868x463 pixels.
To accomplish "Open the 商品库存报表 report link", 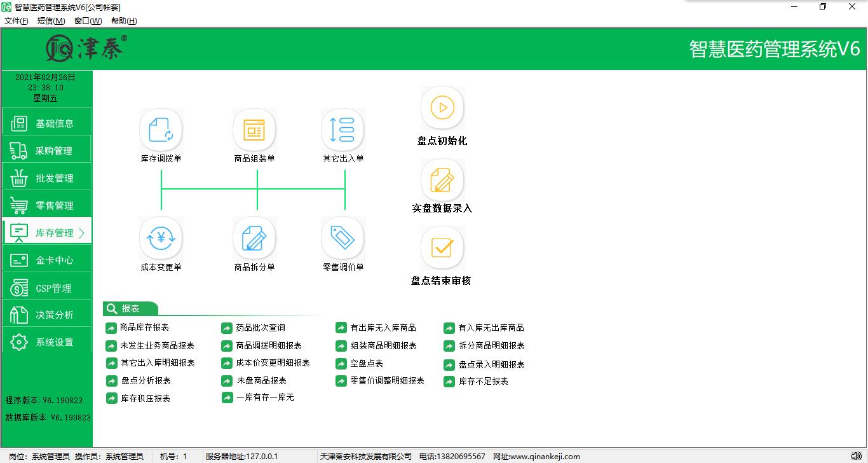I will click(144, 328).
